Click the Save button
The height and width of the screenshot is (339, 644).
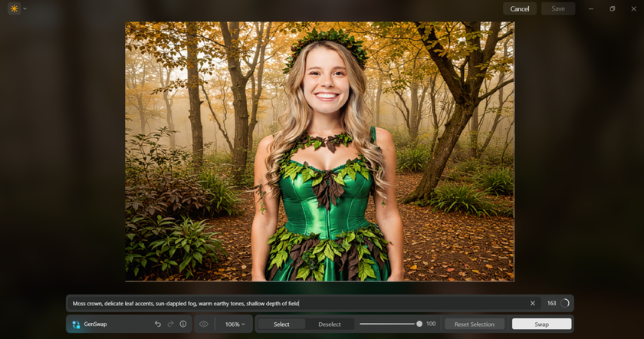click(558, 8)
